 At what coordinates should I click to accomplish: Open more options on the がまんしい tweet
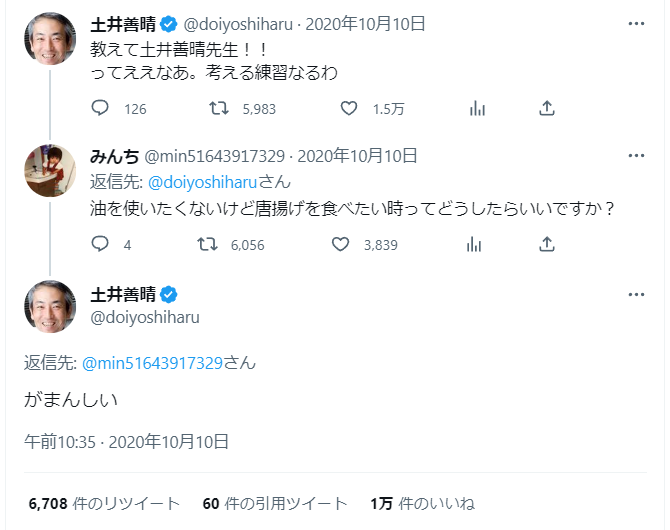click(x=636, y=294)
